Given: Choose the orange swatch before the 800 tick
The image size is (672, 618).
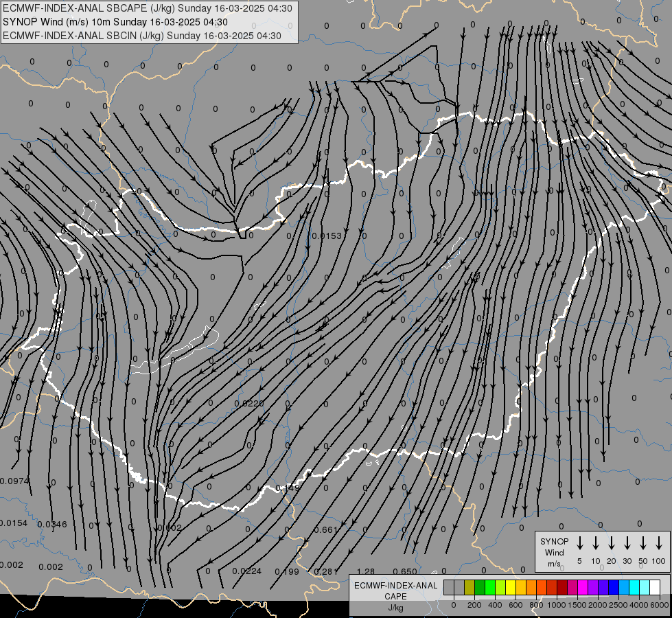Looking at the screenshot, I should coord(531,587).
